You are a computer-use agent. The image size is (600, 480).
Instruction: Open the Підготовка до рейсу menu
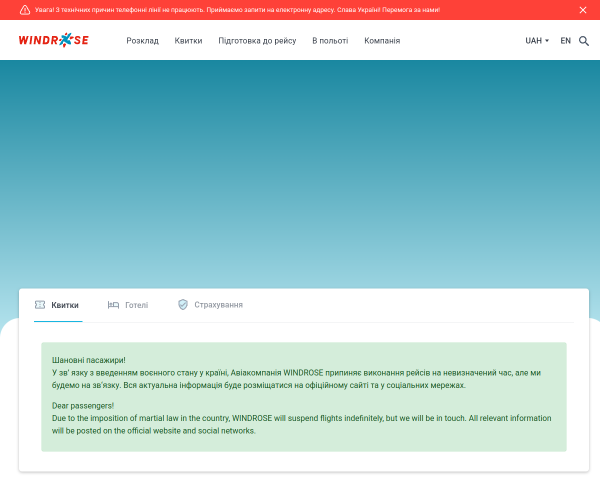(x=257, y=41)
